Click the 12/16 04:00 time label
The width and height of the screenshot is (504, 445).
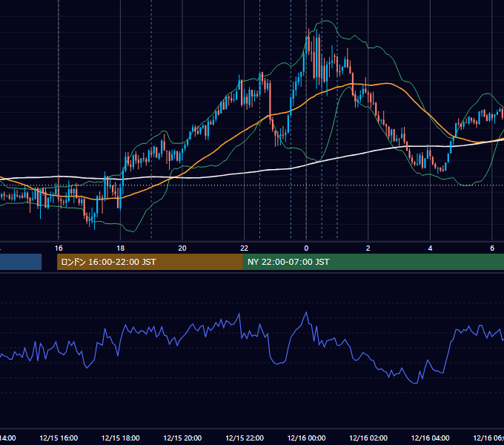(431, 438)
